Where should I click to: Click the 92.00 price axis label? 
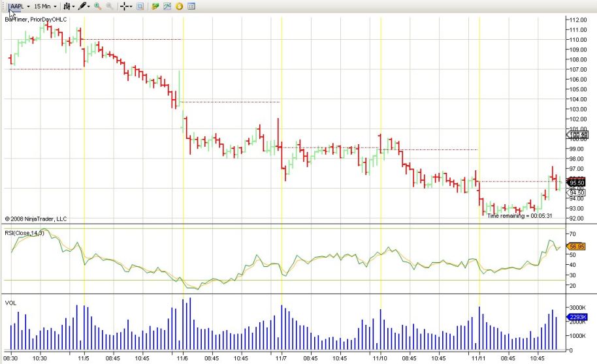578,219
